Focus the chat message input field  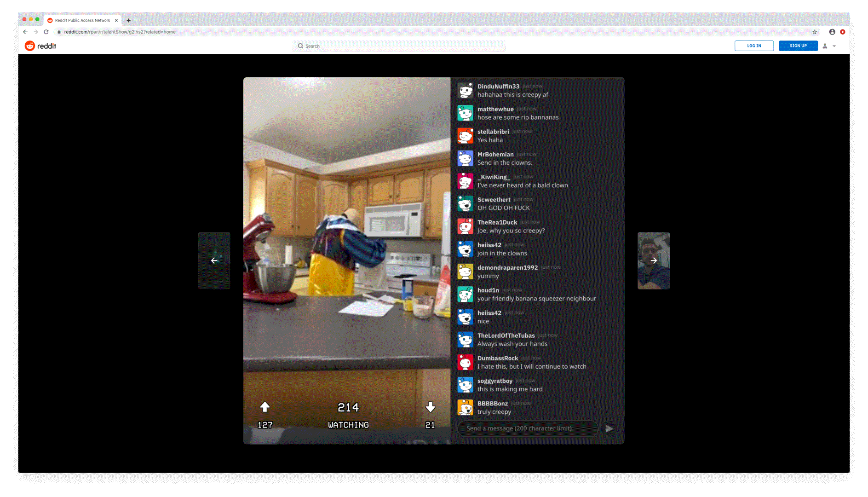pos(527,428)
